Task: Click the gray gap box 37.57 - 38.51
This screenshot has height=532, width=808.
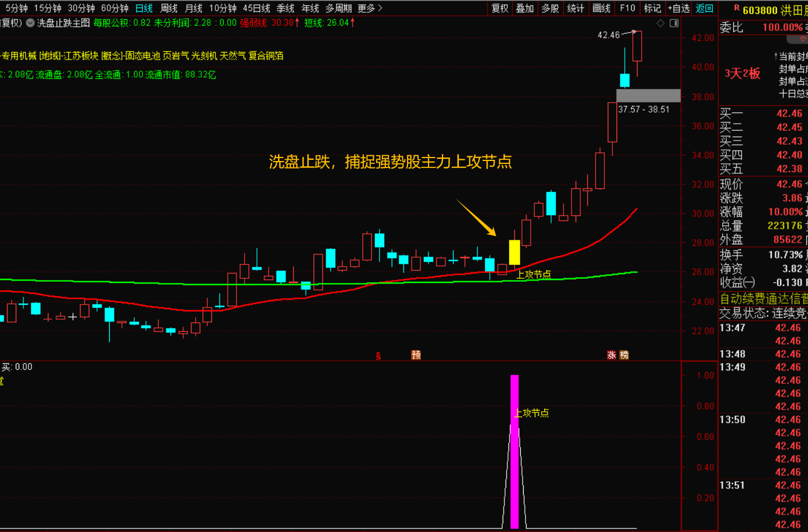Action: pos(648,96)
